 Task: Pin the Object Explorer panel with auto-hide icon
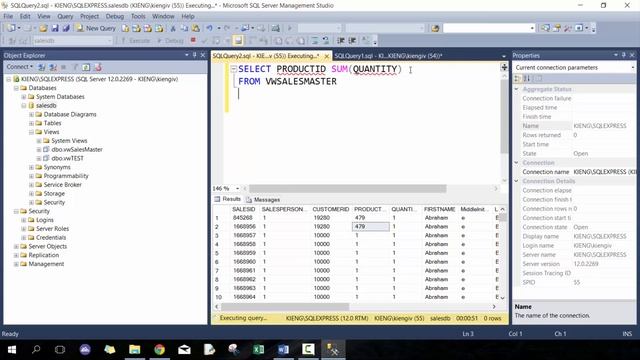point(195,55)
